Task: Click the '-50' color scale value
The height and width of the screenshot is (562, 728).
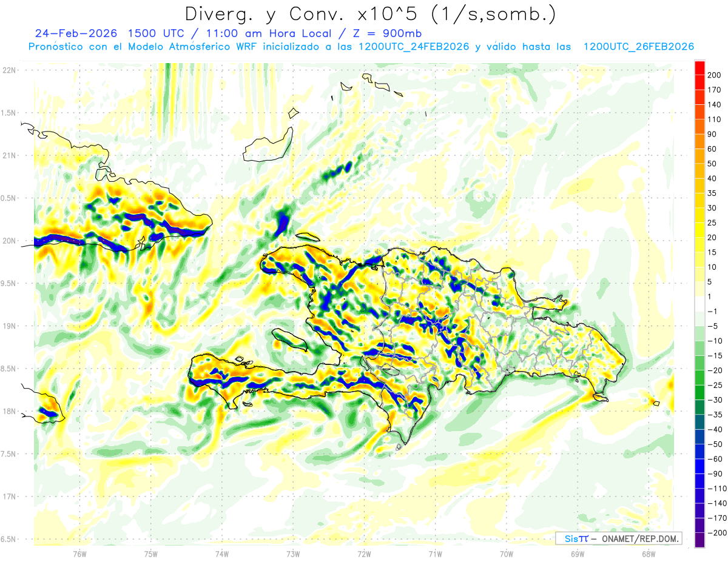Action: pos(715,444)
